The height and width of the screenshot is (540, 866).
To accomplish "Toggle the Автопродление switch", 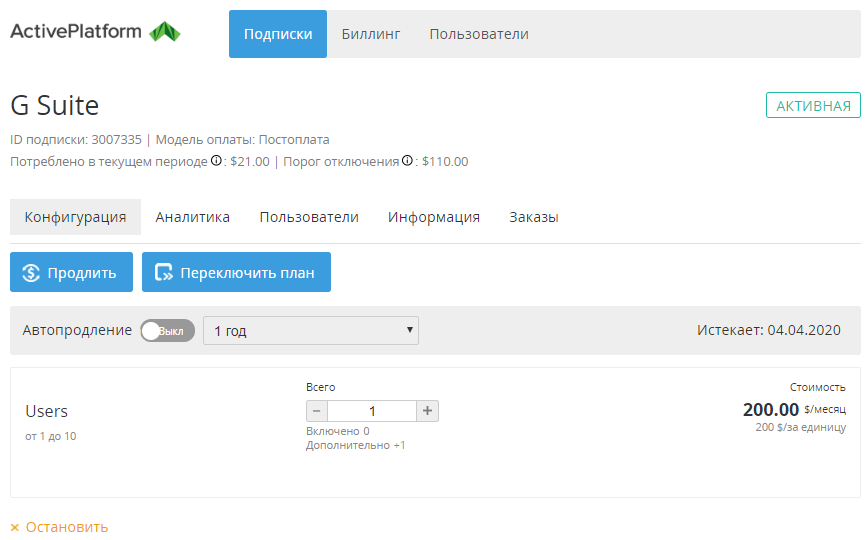I will (167, 331).
